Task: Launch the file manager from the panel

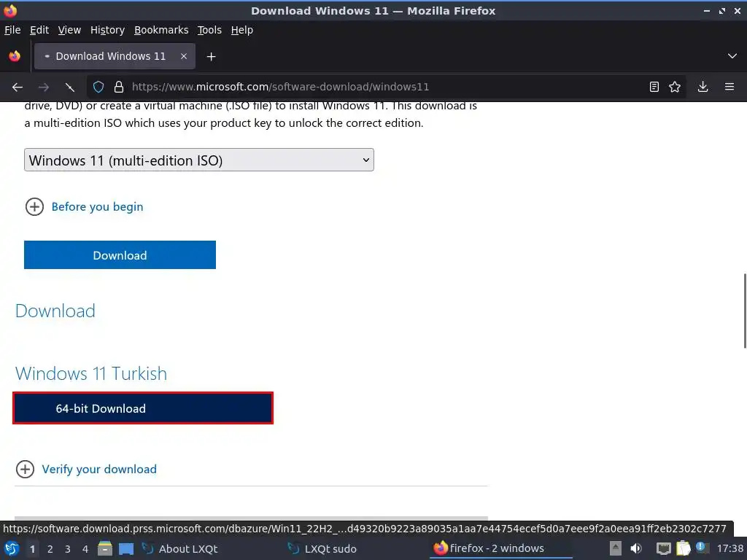Action: tap(105, 548)
